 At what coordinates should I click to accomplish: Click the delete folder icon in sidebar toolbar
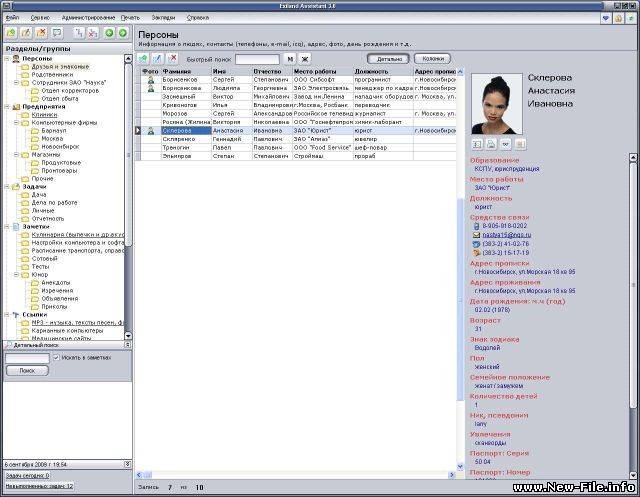click(41, 33)
